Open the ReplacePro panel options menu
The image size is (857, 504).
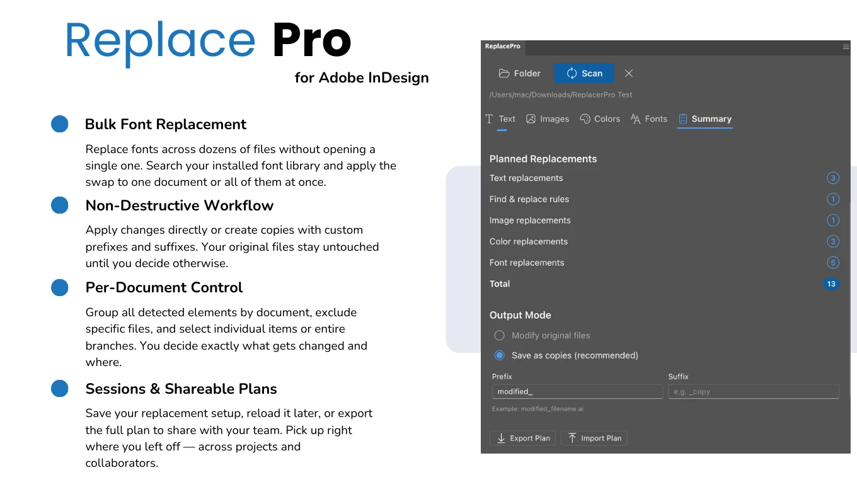tap(846, 47)
